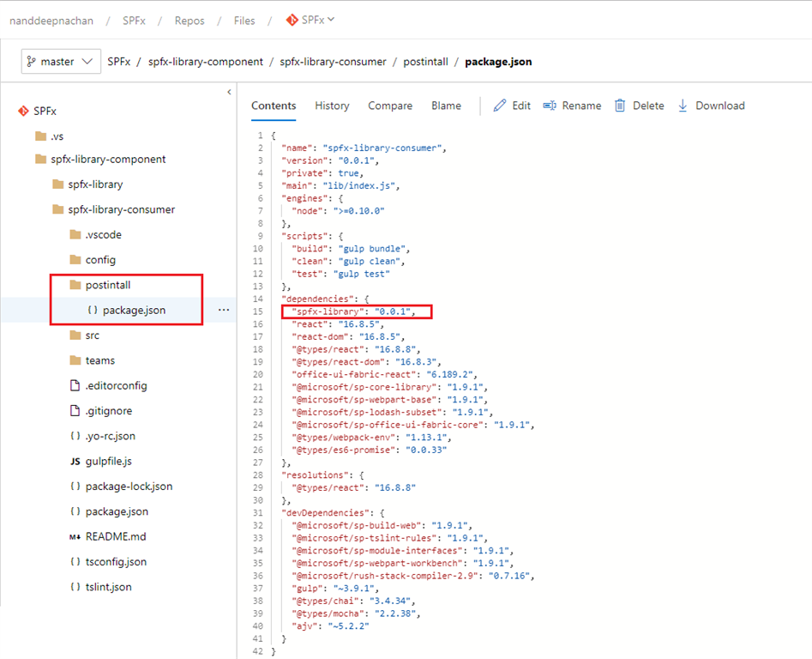
Task: Switch to the Blame tab
Action: click(446, 106)
